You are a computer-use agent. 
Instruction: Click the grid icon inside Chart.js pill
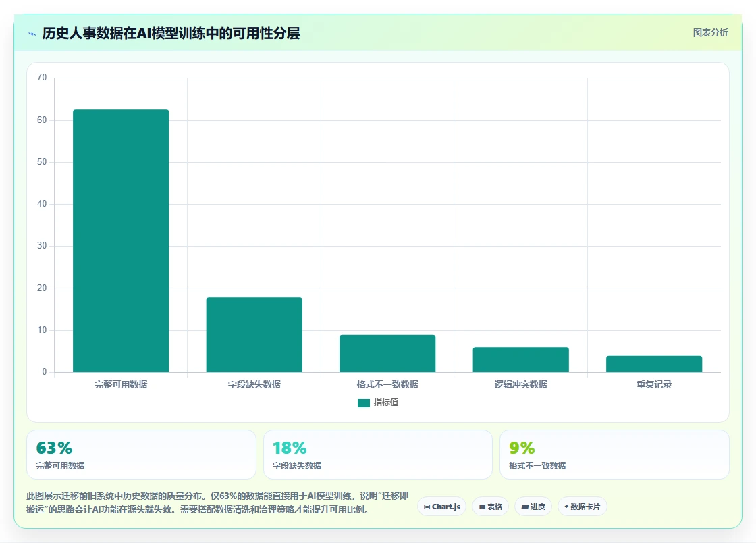(x=427, y=507)
